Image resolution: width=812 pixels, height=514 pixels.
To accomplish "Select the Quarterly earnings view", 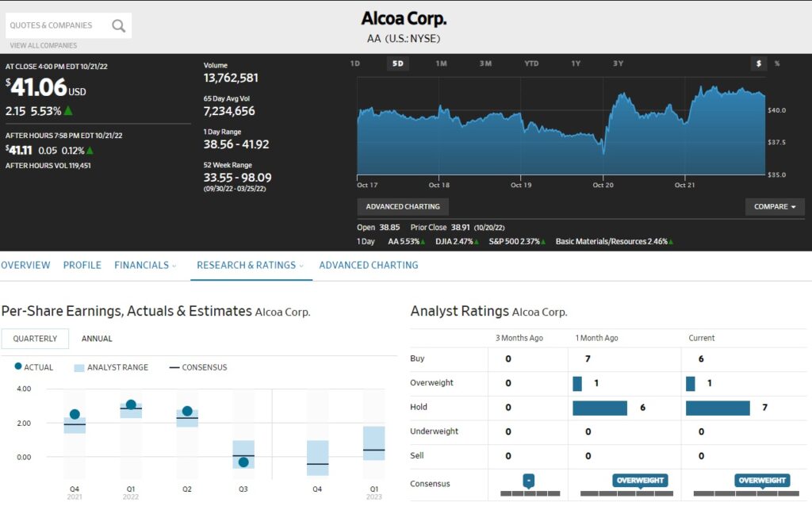I will click(x=35, y=339).
